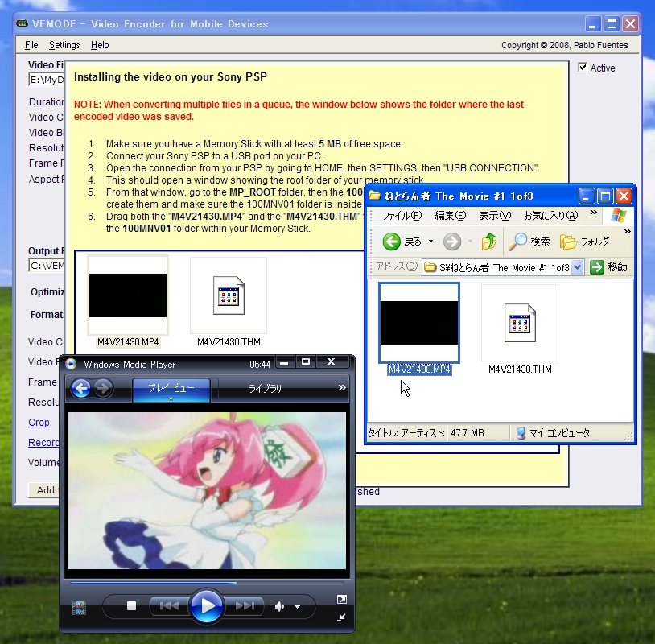Open the ファイル(F) menu in Explorer

point(402,216)
